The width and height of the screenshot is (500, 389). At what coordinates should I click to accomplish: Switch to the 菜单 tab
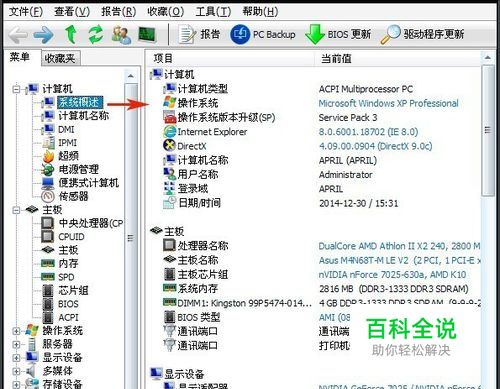[19, 57]
